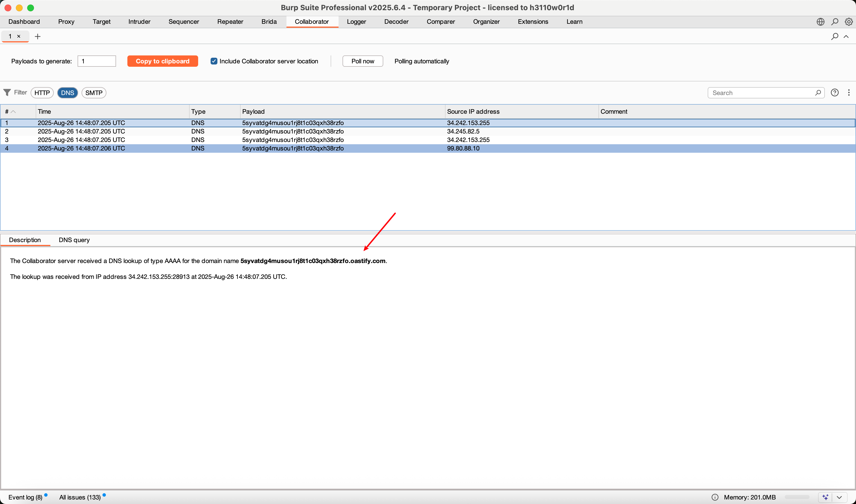Click the tab search magnifier icon

(834, 36)
